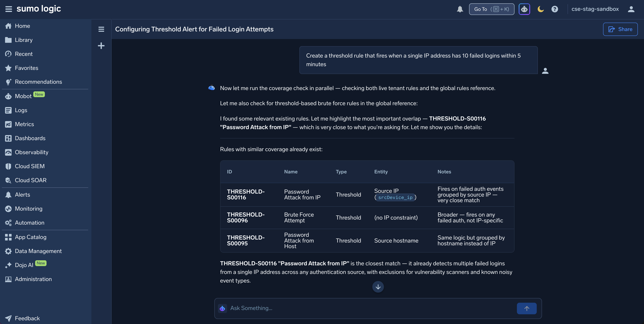
Task: Open the user profile icon in header
Action: (x=631, y=9)
